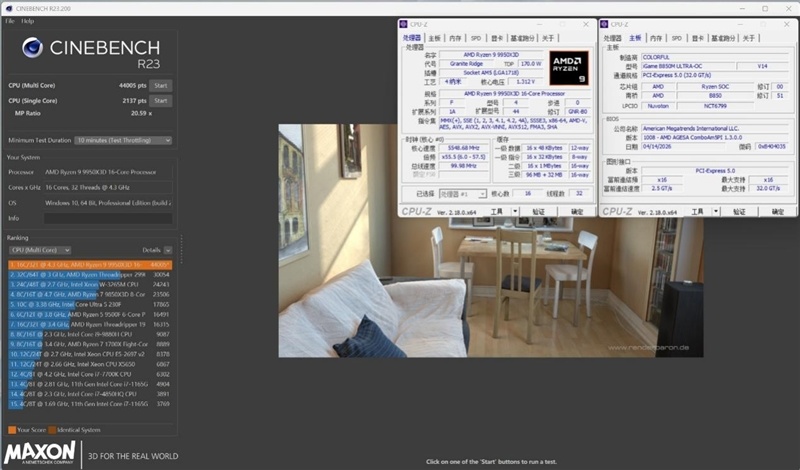Screen dimensions: 800x470
Task: Select ranking row 12 Intel Core i7-7700K
Action: point(90,374)
